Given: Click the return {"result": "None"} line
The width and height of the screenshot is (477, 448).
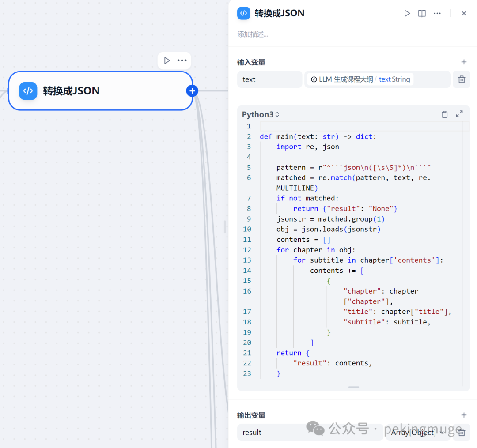Looking at the screenshot, I should (x=345, y=209).
